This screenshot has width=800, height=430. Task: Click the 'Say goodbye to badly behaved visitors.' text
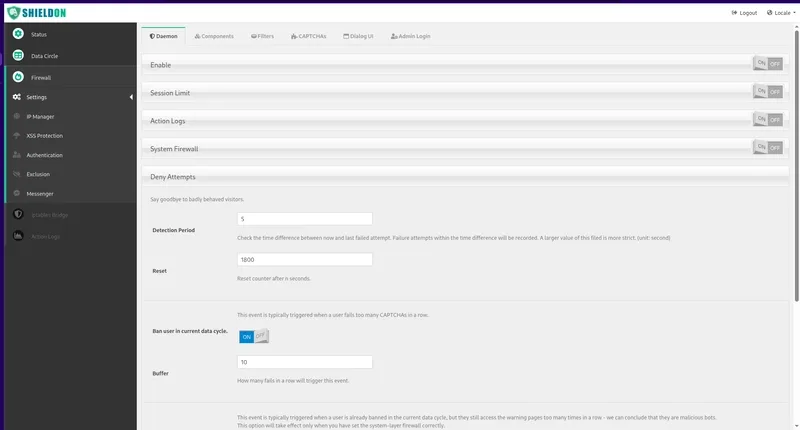197,199
